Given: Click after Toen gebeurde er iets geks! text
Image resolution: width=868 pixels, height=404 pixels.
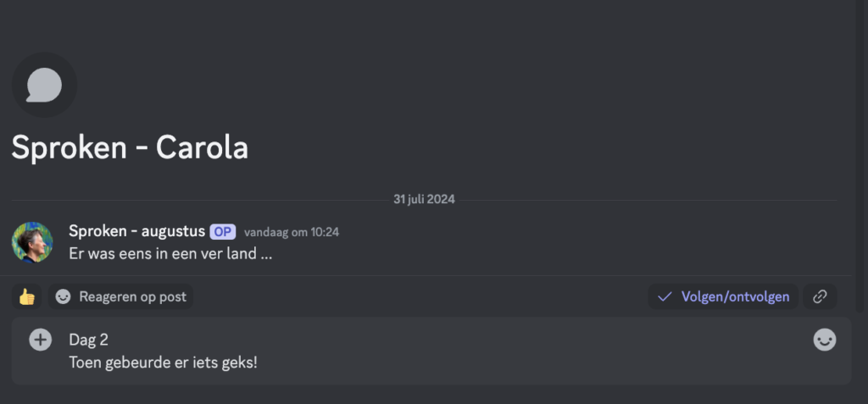Looking at the screenshot, I should click(x=259, y=363).
